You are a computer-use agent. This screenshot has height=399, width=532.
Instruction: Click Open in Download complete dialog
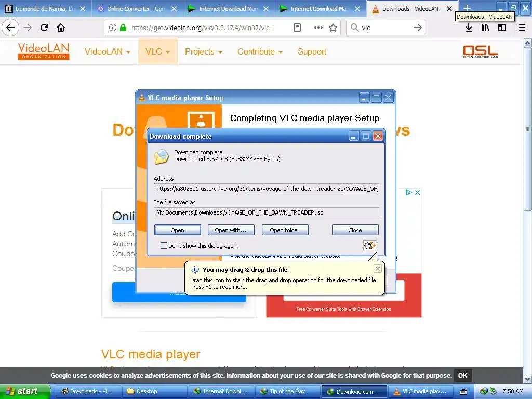(x=178, y=230)
